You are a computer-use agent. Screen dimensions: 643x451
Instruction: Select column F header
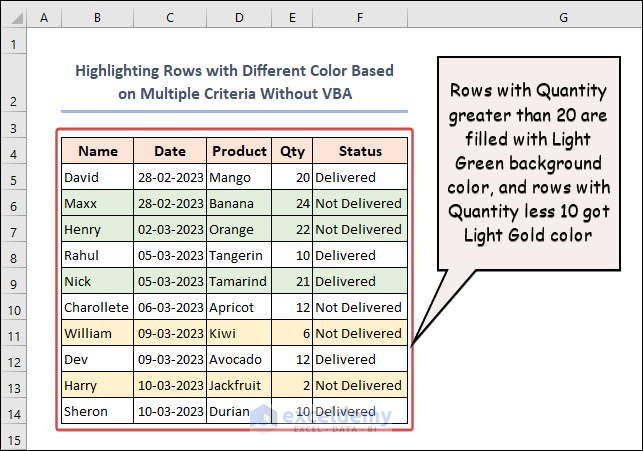click(360, 18)
